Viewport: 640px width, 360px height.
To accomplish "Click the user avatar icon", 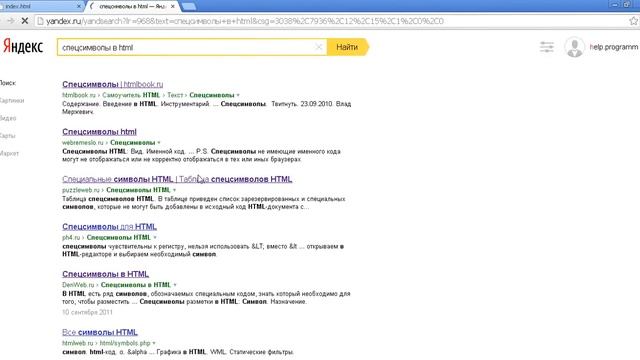I will click(574, 47).
